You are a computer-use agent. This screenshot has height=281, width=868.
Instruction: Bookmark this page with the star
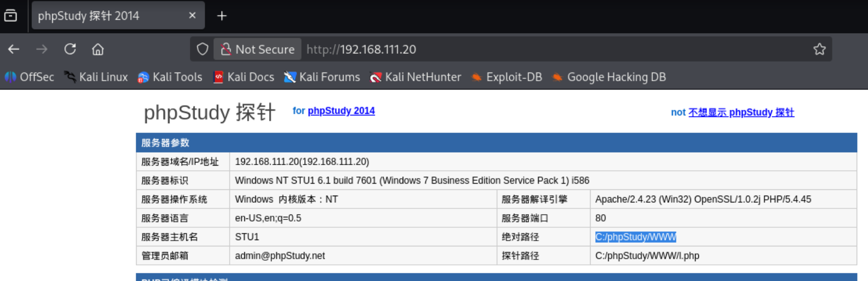click(819, 49)
